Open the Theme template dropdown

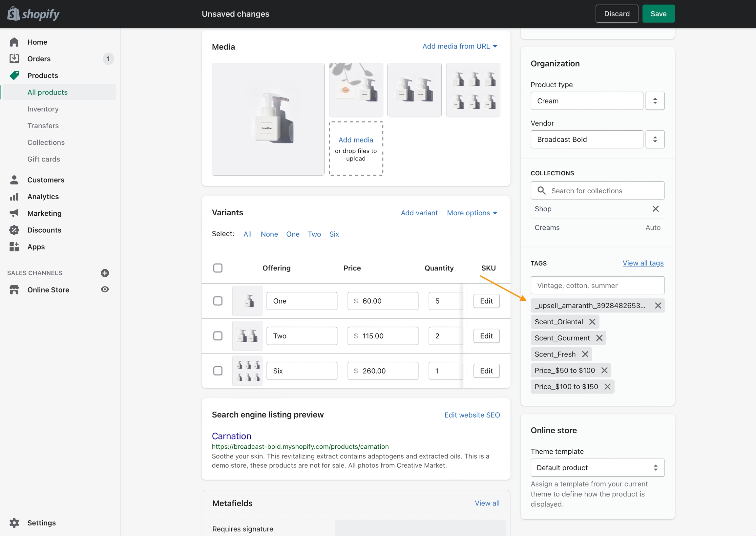coord(597,468)
